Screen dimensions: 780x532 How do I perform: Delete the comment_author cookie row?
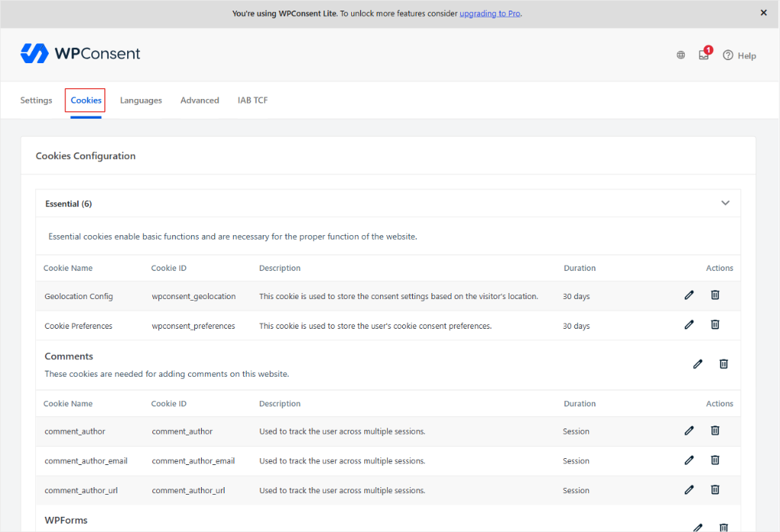coord(714,431)
